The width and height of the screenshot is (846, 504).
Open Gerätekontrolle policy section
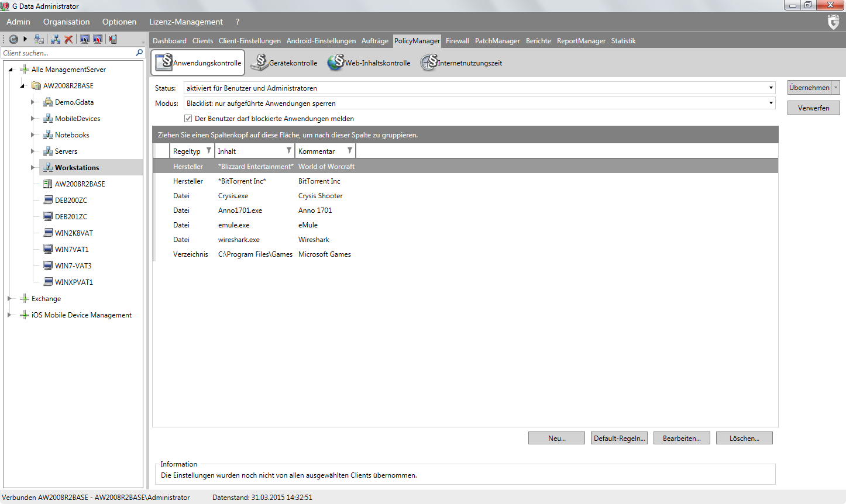[284, 63]
